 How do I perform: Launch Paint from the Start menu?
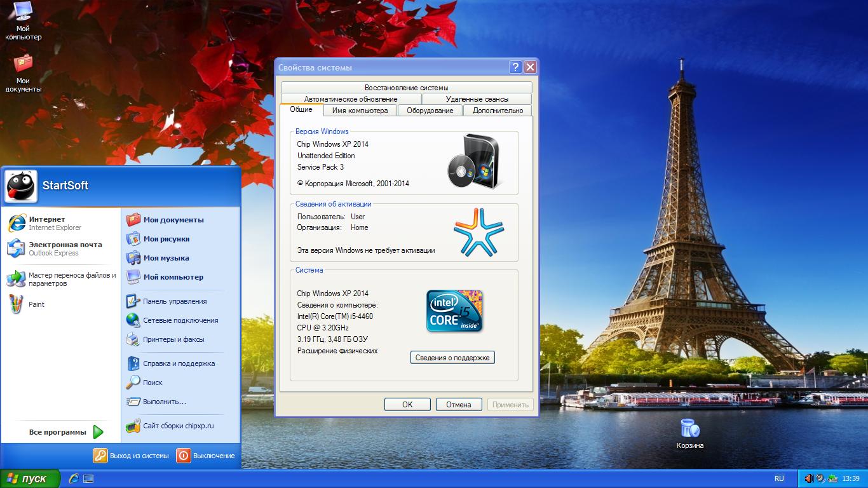click(60, 304)
